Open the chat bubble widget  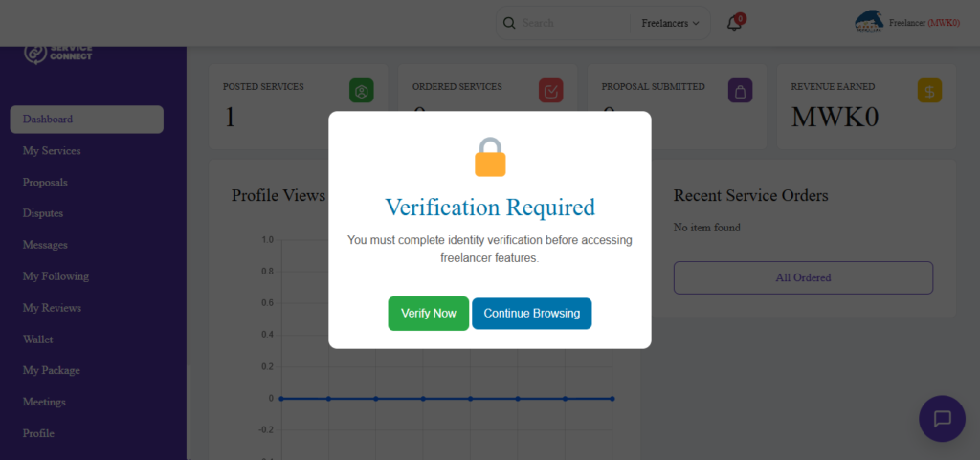pos(942,419)
